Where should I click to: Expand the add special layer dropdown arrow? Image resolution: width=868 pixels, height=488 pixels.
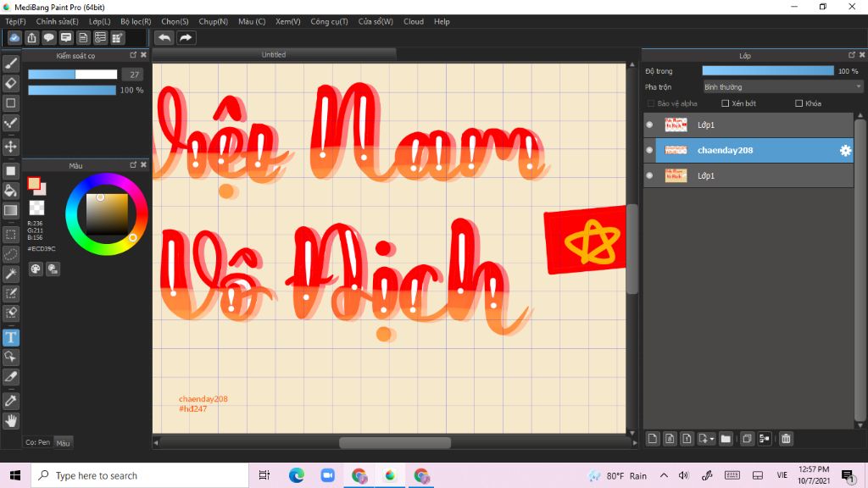pos(712,439)
